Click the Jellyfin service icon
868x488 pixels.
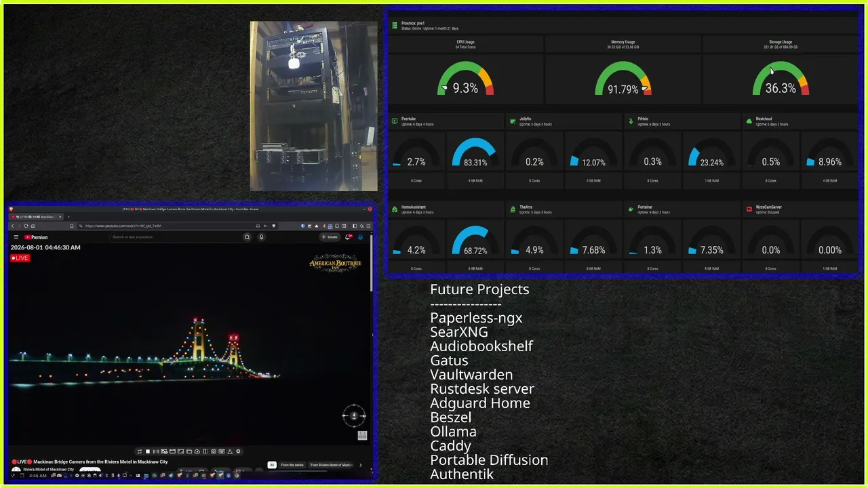[513, 121]
